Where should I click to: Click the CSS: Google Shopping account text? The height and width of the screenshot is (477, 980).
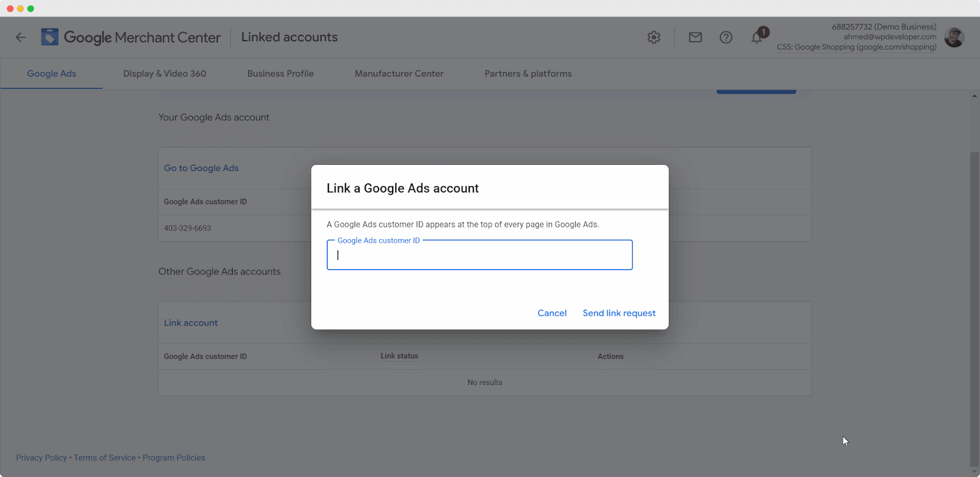[x=856, y=47]
